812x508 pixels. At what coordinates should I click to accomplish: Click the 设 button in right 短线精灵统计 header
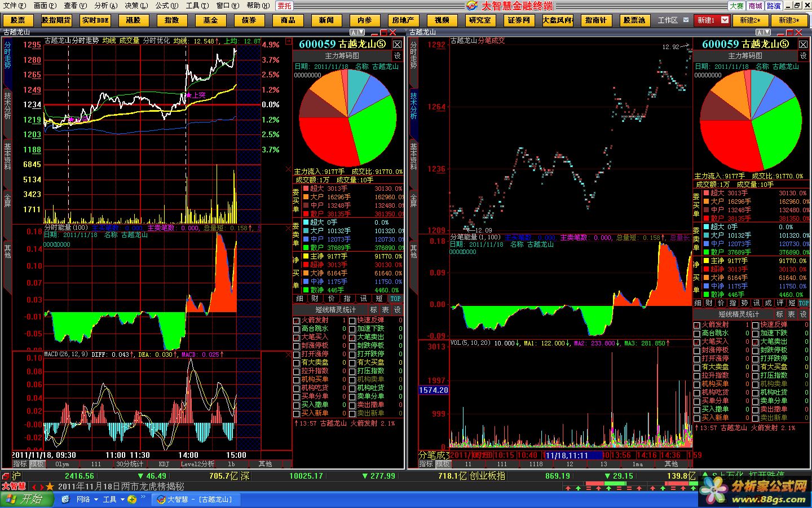pos(803,314)
